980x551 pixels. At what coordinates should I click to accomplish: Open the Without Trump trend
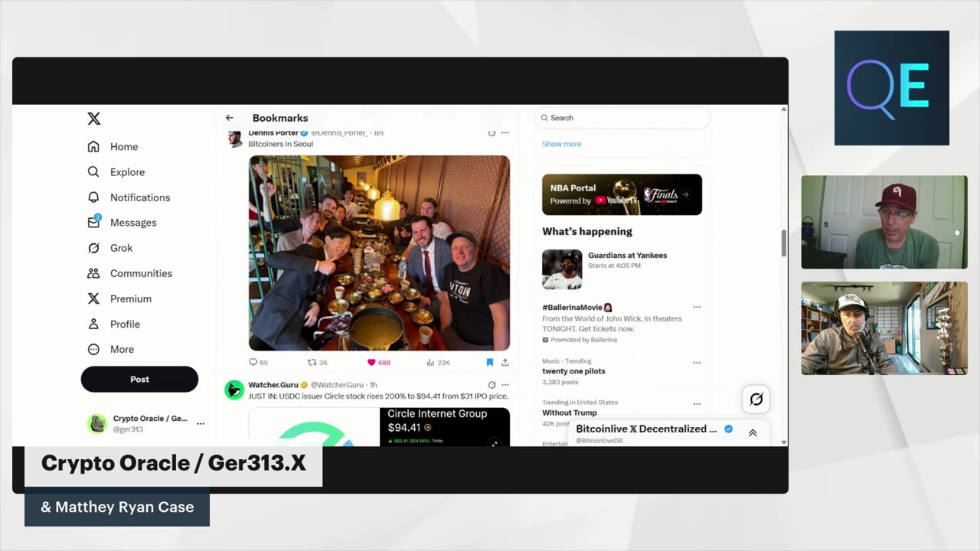[x=570, y=412]
